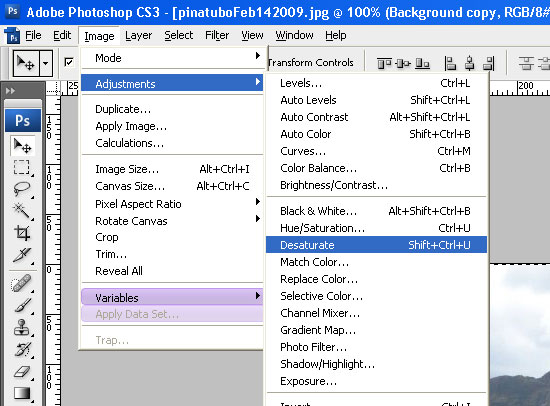
Task: Select the Move tool in toolbox
Action: (x=22, y=146)
